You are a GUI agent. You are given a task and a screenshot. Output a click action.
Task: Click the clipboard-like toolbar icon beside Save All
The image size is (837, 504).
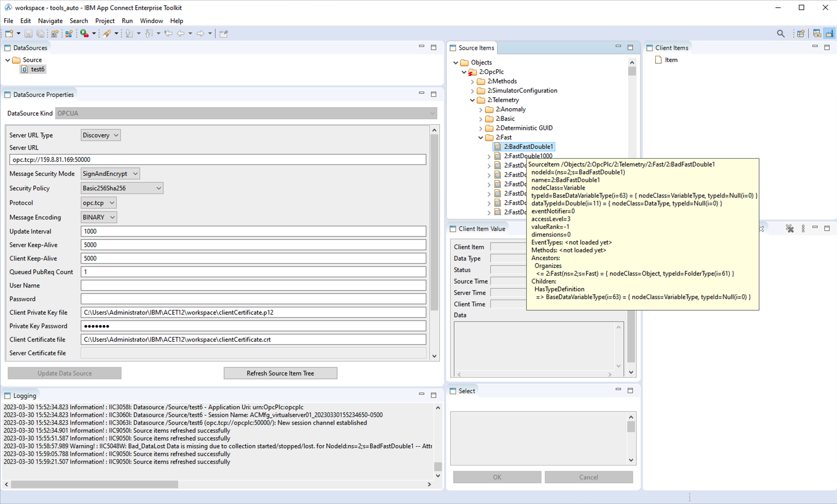point(55,33)
